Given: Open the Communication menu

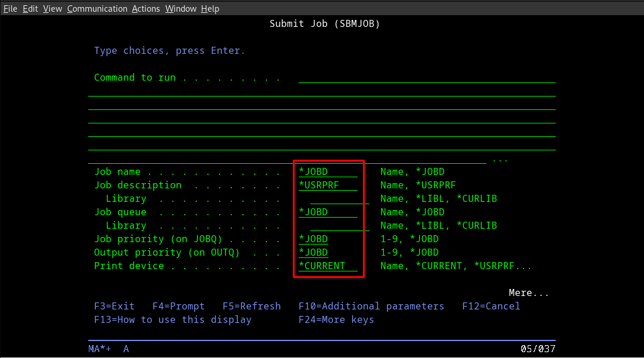Looking at the screenshot, I should pos(97,8).
